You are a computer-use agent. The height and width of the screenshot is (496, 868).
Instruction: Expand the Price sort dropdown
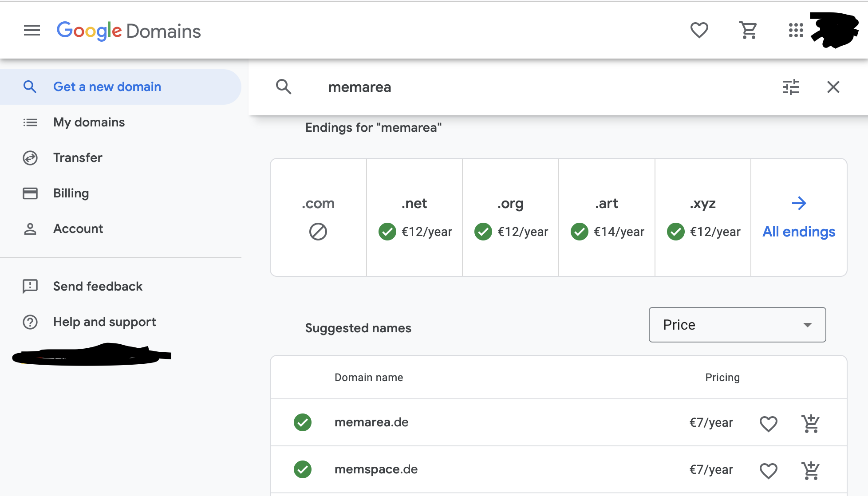[737, 325]
